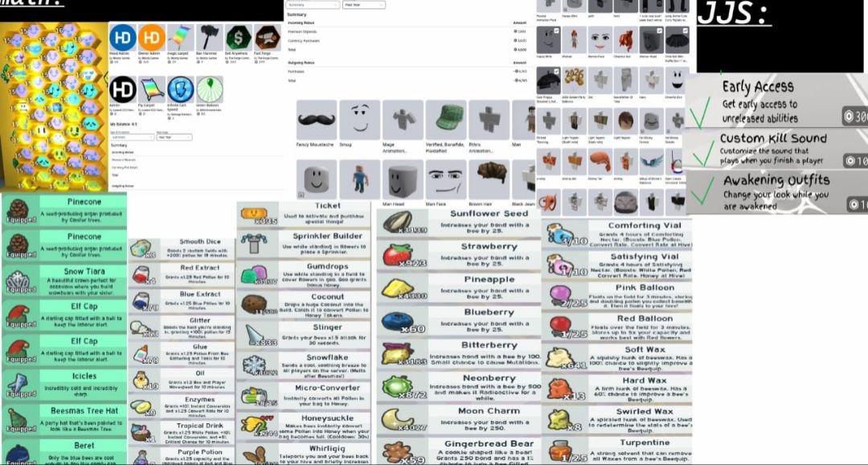
Task: Click the Ticket item icon
Action: (256, 215)
